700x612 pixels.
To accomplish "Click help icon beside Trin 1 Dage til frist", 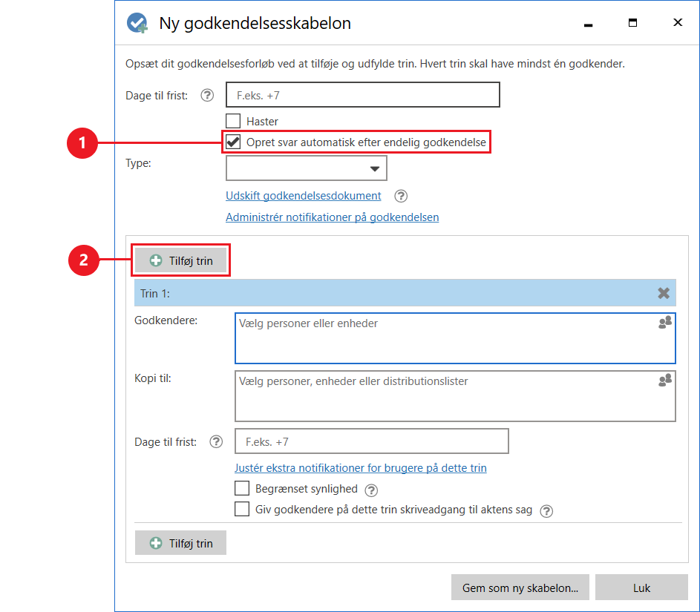I will tap(216, 441).
